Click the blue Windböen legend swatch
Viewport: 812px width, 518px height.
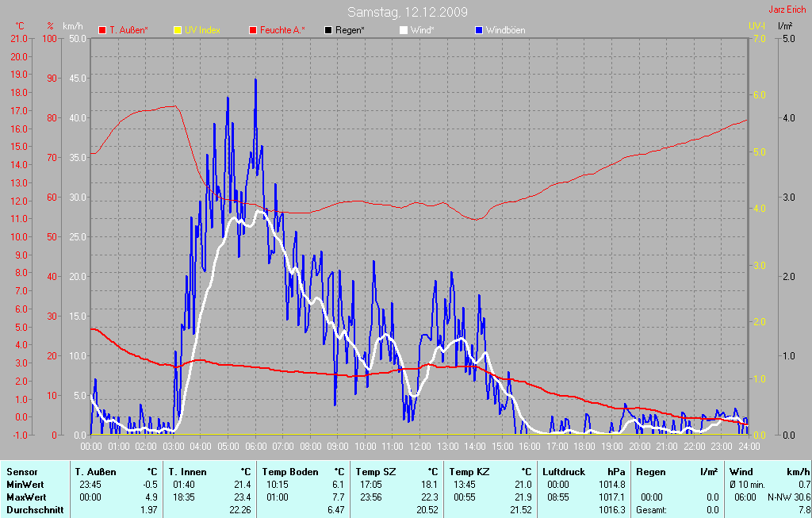point(478,30)
